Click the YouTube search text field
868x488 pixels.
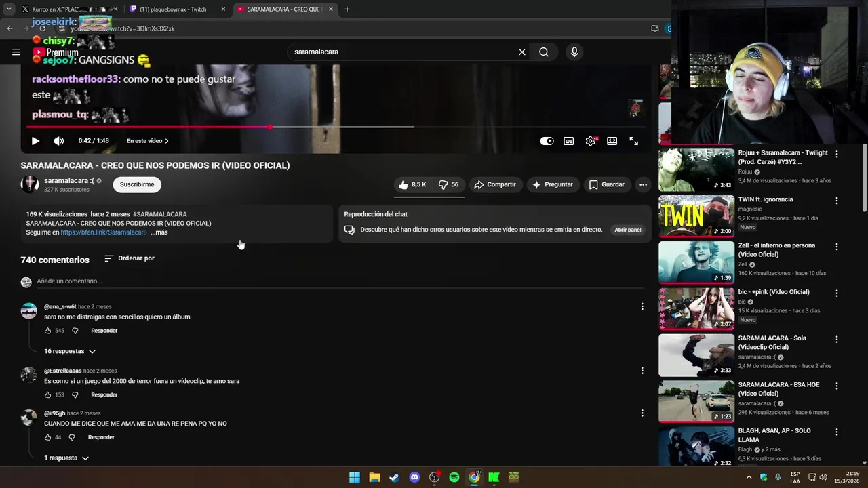tap(403, 52)
